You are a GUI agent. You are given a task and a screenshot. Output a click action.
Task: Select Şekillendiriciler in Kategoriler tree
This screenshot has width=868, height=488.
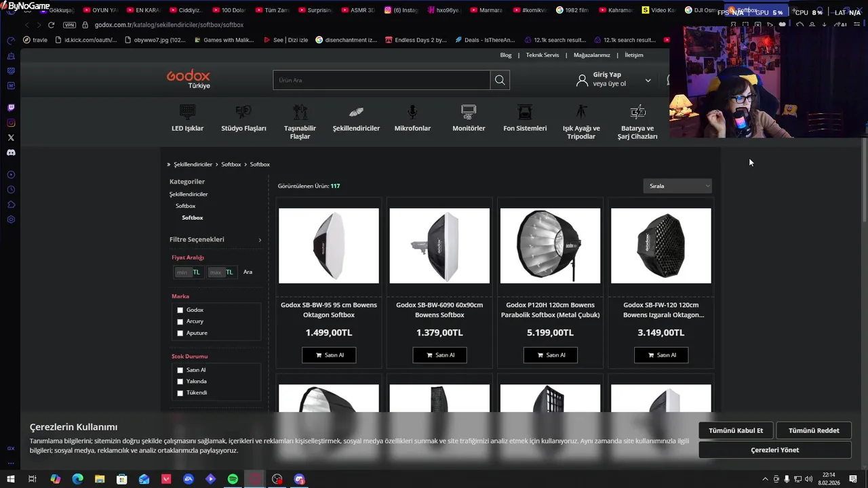(x=189, y=195)
